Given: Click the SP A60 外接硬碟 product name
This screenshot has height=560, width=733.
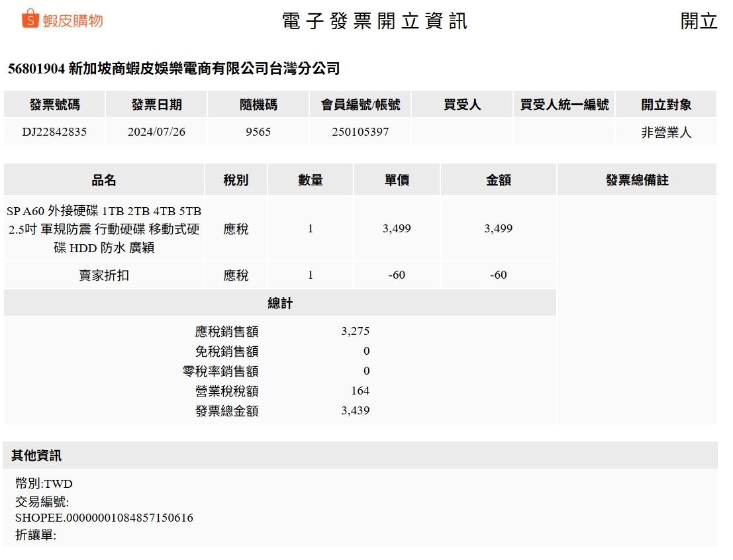Looking at the screenshot, I should point(104,229).
